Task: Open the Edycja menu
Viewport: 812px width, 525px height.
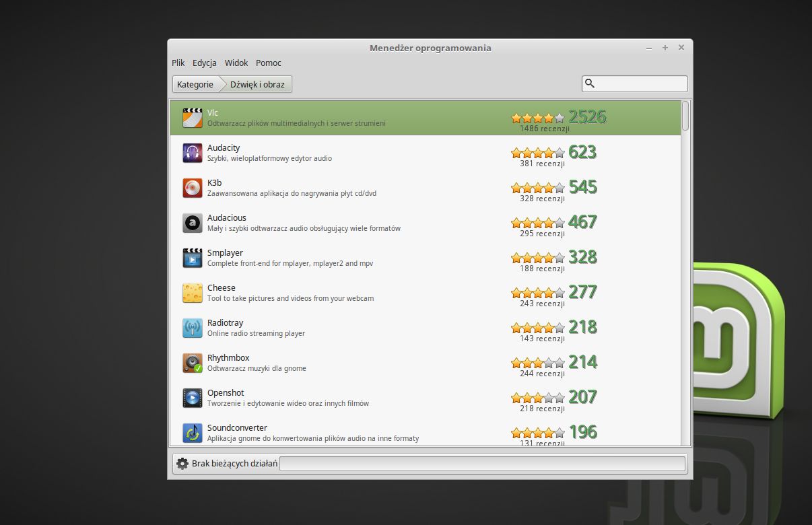Action: coord(205,63)
